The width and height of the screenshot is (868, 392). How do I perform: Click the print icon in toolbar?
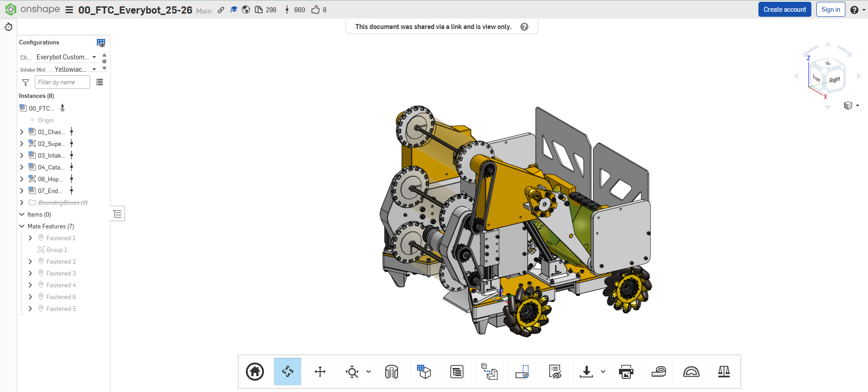[x=626, y=372]
